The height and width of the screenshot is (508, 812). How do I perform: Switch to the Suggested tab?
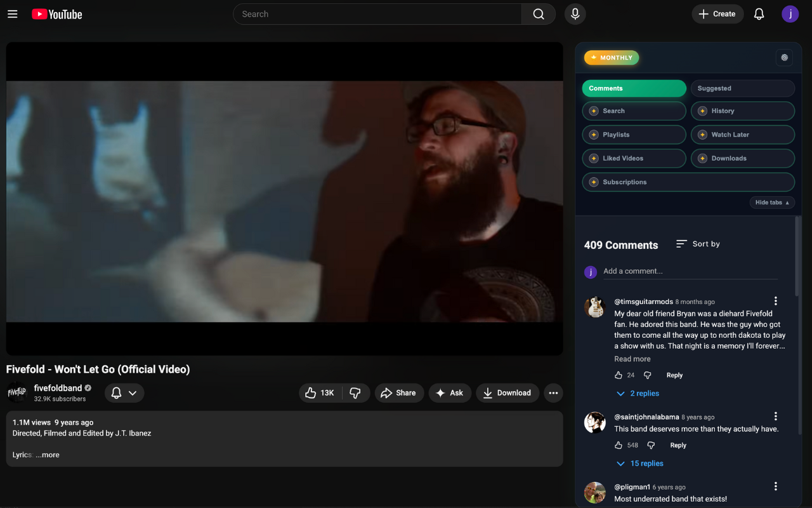743,88
